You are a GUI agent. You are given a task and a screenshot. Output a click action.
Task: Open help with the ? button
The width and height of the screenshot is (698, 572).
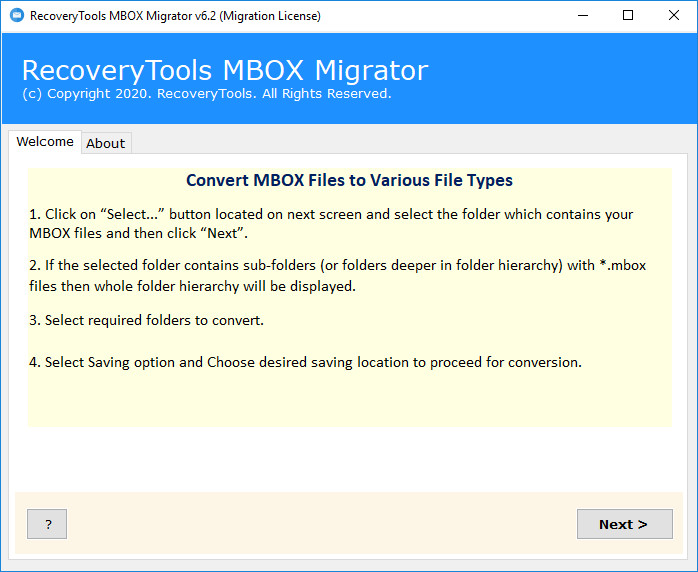click(47, 524)
